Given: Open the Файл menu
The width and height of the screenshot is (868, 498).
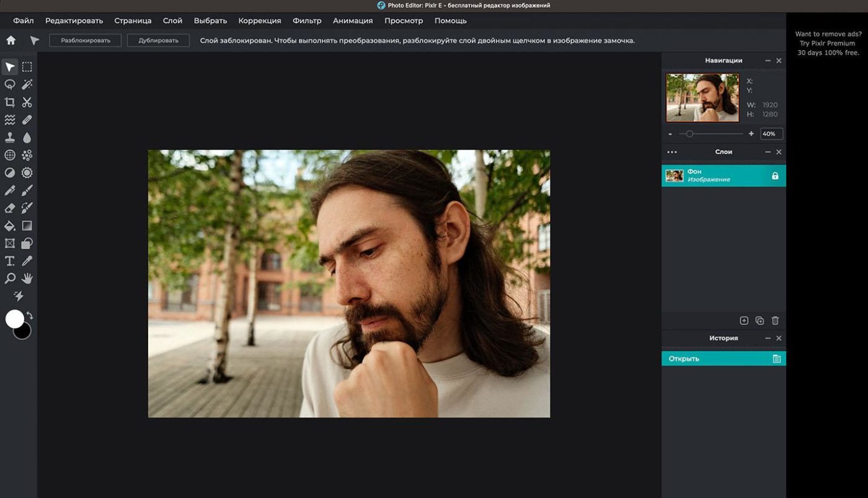Looking at the screenshot, I should click(x=24, y=20).
